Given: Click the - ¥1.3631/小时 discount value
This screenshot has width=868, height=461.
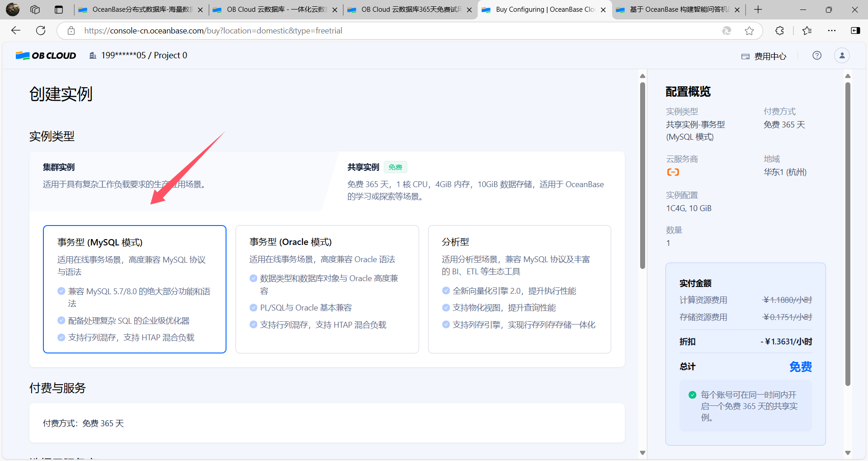Looking at the screenshot, I should coord(786,342).
